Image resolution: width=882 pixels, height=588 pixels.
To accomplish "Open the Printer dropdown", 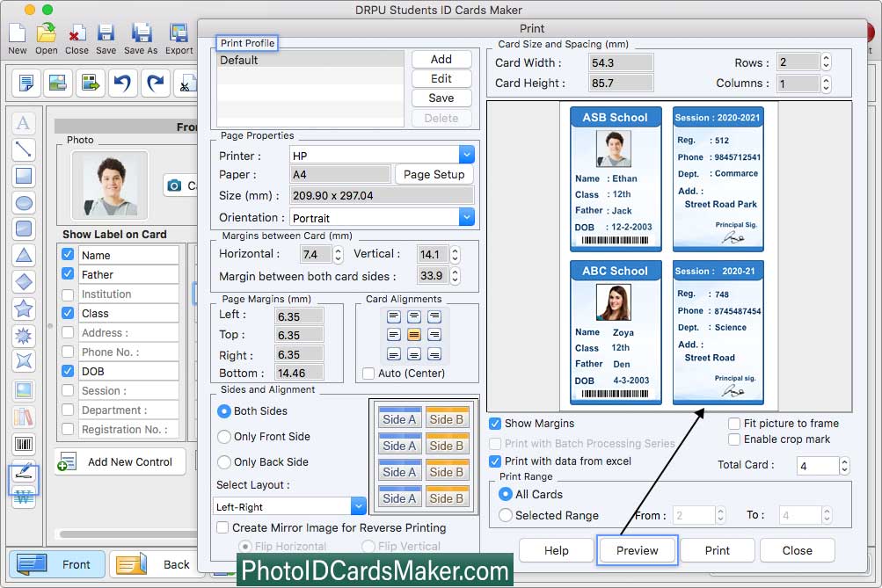I will (x=467, y=155).
